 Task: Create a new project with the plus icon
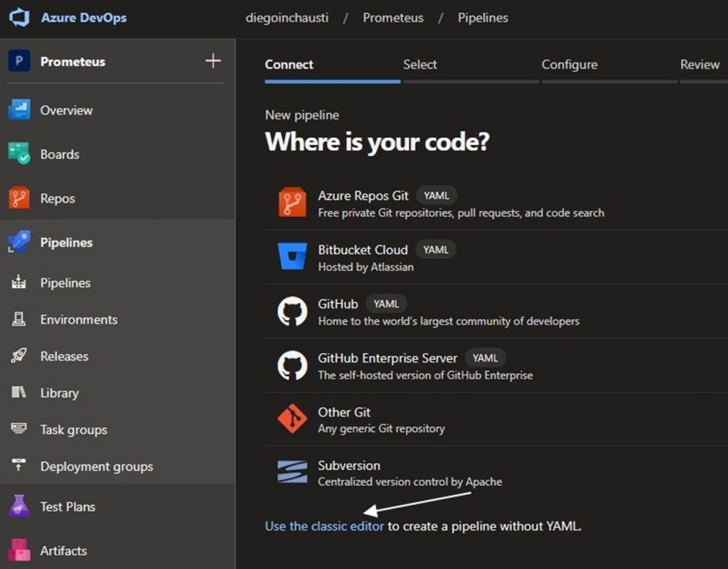[213, 61]
